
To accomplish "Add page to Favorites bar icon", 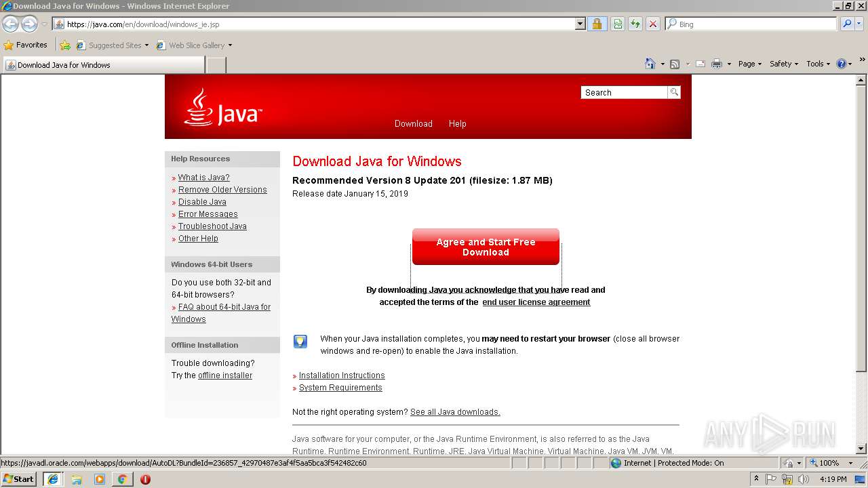I will click(64, 45).
